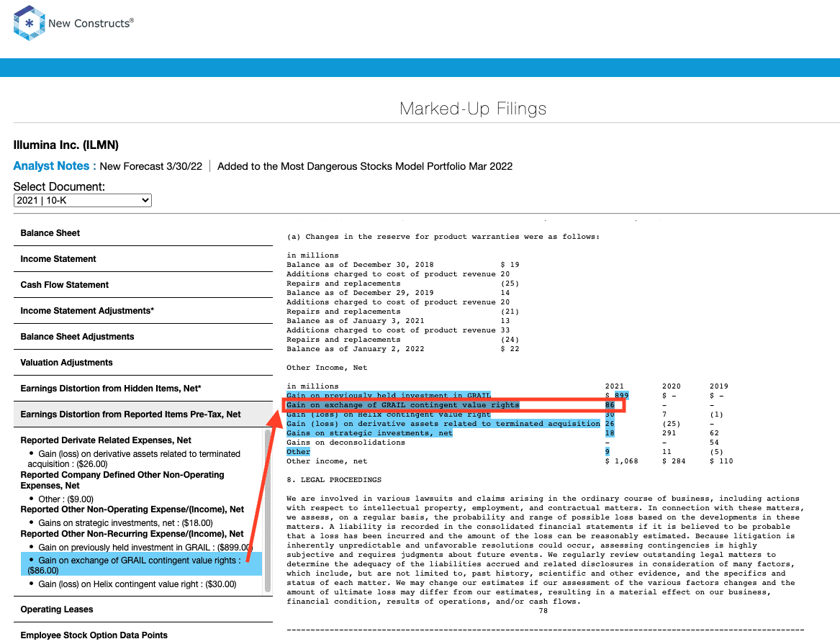Click highlighted filing line 'Gain on previously held investment in GRAIL'
The height and width of the screenshot is (644, 840).
389,396
